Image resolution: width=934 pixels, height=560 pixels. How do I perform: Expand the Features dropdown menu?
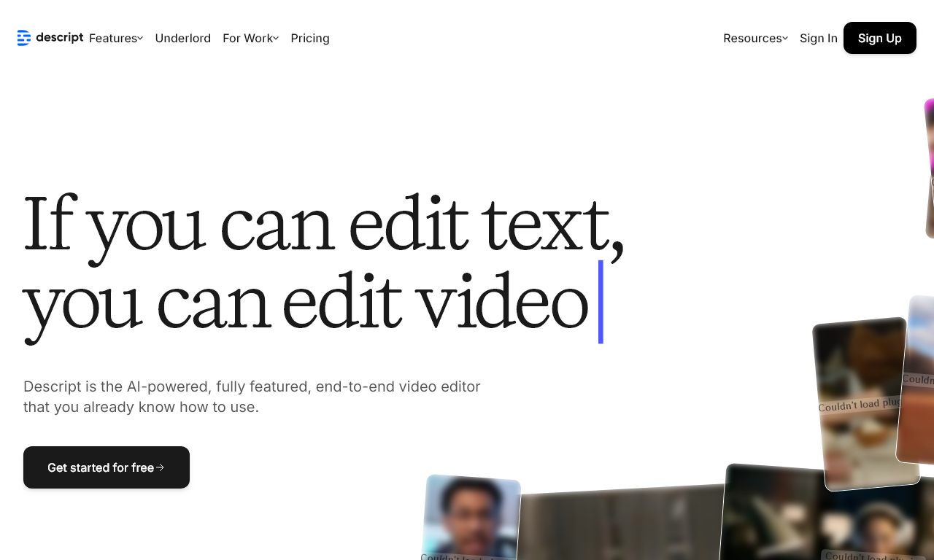tap(116, 38)
